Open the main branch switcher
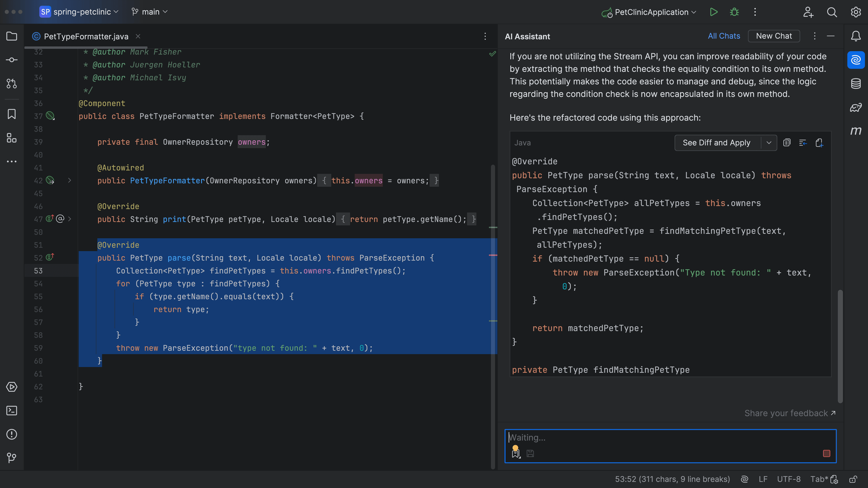 pyautogui.click(x=149, y=12)
